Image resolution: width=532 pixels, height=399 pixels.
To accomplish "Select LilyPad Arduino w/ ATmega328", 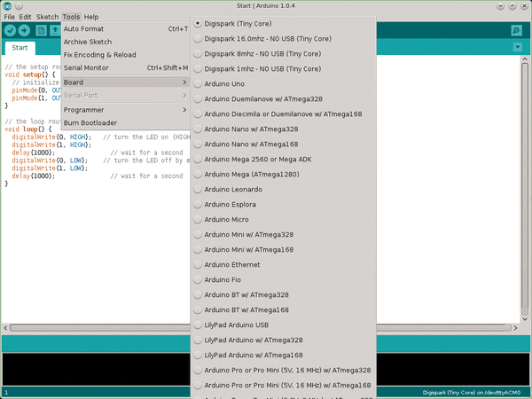I will (284, 340).
